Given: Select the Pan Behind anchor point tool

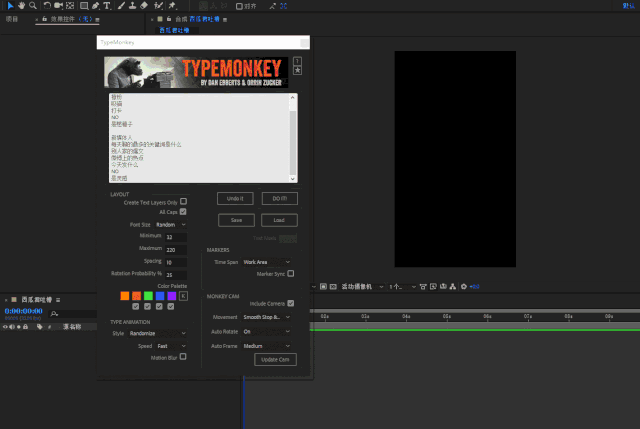Looking at the screenshot, I should tap(70, 6).
